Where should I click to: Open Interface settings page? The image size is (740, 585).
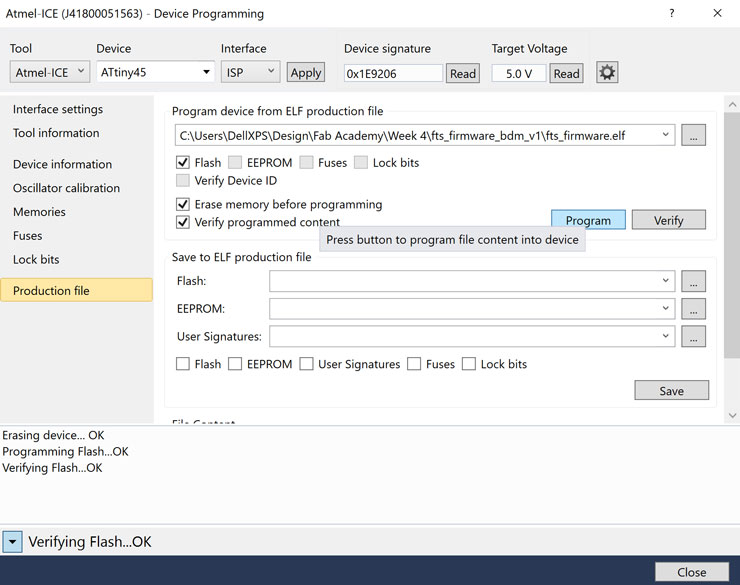click(58, 109)
